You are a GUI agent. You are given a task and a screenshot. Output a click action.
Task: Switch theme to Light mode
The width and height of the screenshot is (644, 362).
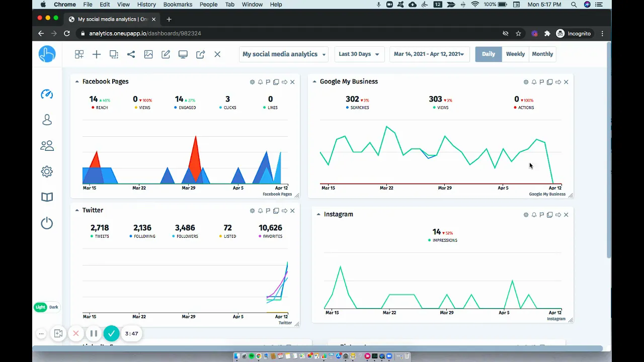click(40, 307)
